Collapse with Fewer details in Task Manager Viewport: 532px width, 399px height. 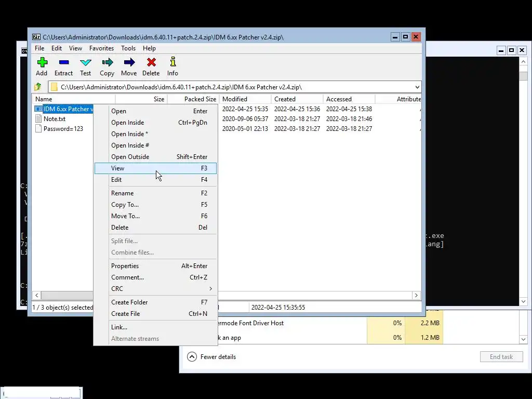tap(211, 357)
